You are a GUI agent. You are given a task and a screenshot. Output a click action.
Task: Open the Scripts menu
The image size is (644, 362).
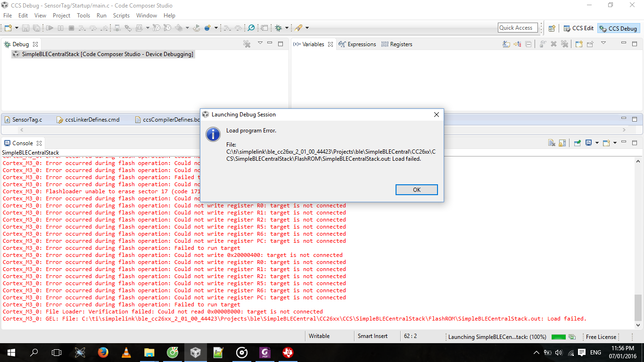[x=121, y=16]
